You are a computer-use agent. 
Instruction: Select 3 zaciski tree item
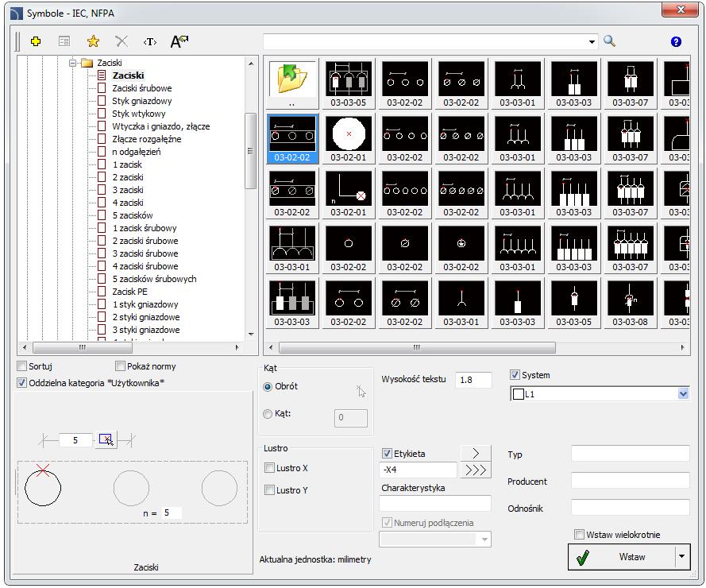tap(128, 190)
